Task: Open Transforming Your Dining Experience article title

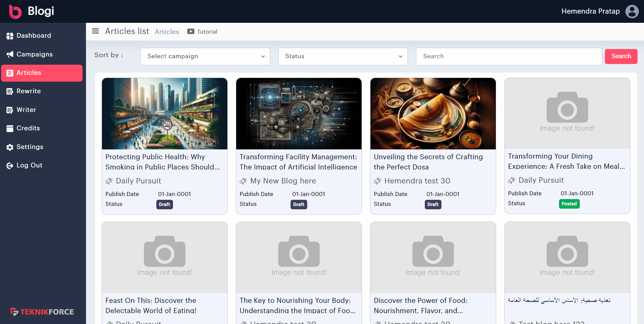Action: [x=567, y=161]
